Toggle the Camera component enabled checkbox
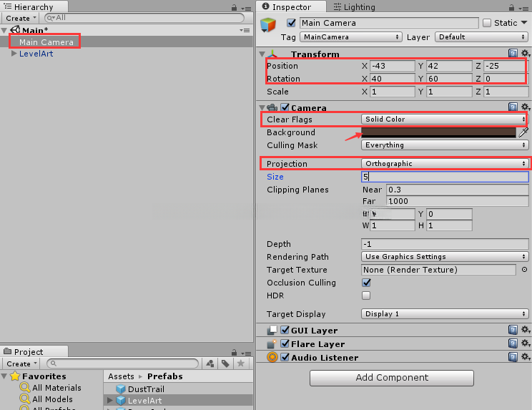Image resolution: width=532 pixels, height=410 pixels. click(x=285, y=107)
